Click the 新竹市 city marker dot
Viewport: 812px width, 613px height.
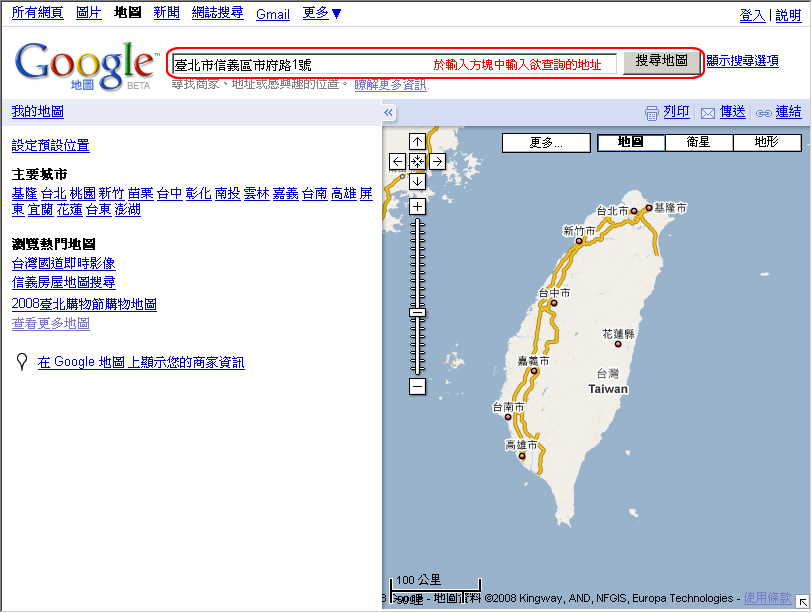[x=579, y=241]
